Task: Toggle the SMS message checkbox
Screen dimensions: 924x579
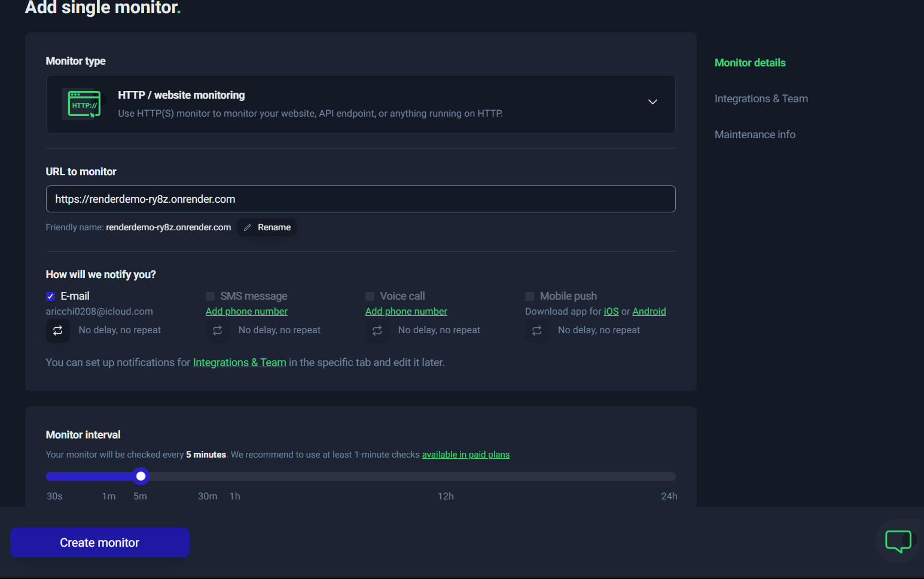Action: pos(211,296)
